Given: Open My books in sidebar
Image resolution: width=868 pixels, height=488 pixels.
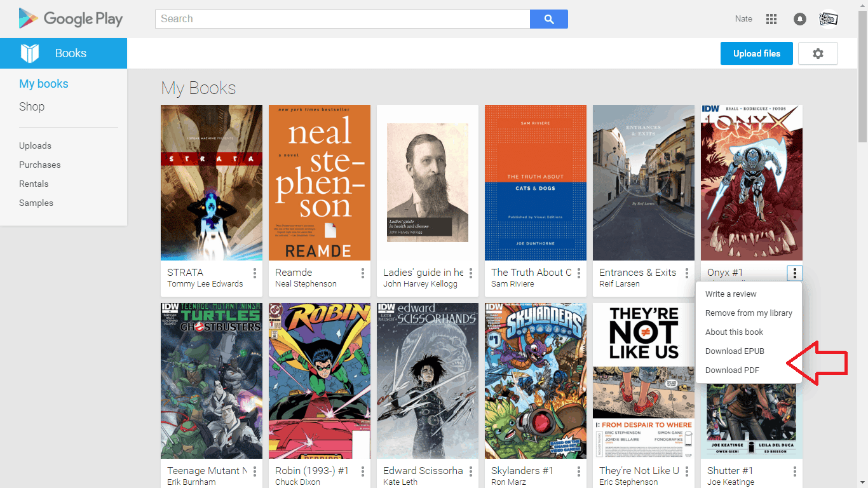Looking at the screenshot, I should pyautogui.click(x=44, y=84).
